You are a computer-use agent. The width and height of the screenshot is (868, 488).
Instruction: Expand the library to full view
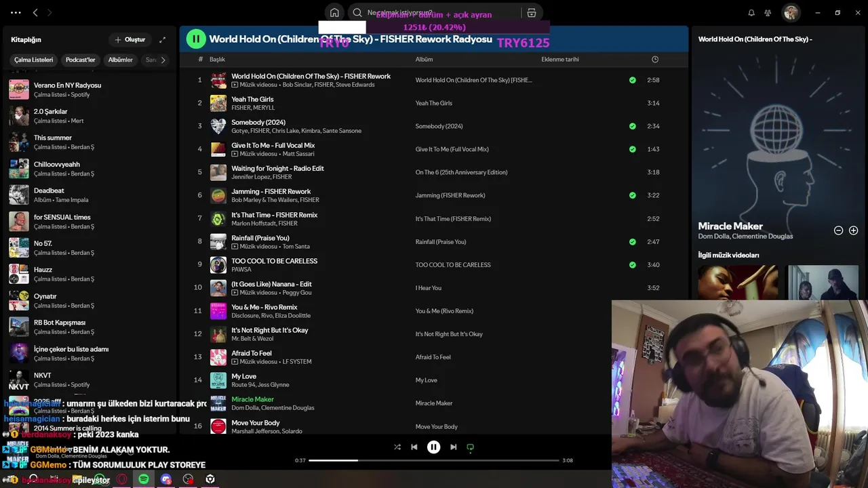pos(162,39)
